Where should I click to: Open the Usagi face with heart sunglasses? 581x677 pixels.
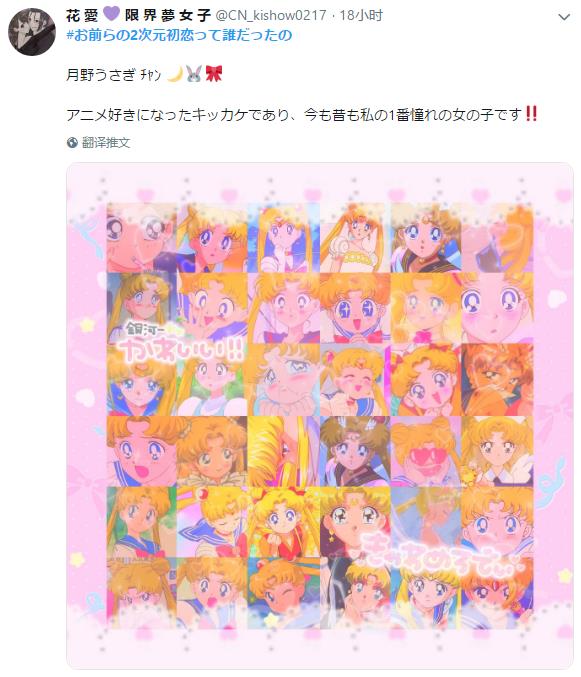(426, 451)
